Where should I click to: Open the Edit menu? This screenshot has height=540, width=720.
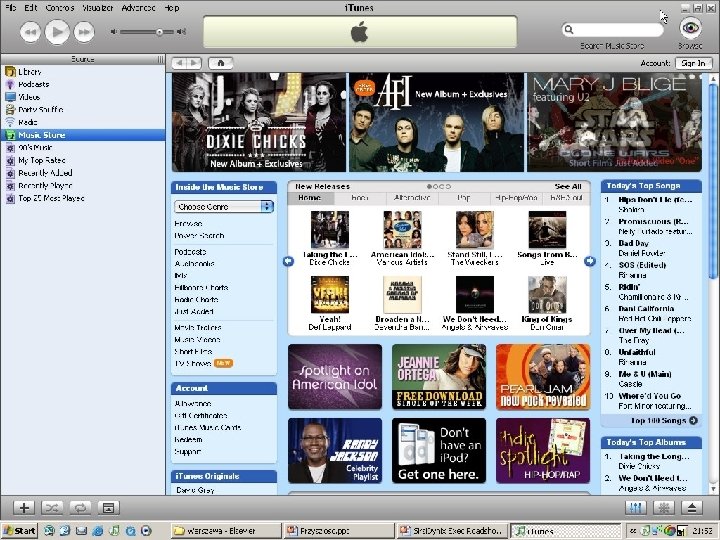tap(31, 8)
